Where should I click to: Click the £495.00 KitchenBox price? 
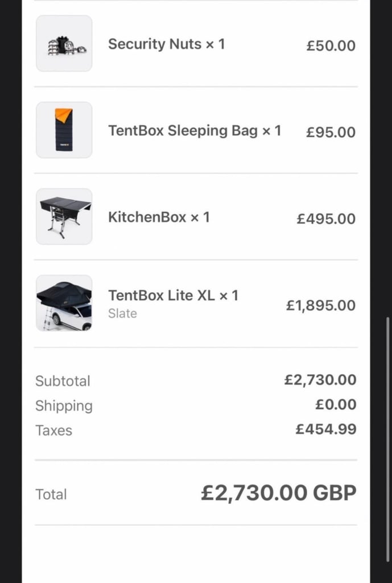pyautogui.click(x=325, y=218)
